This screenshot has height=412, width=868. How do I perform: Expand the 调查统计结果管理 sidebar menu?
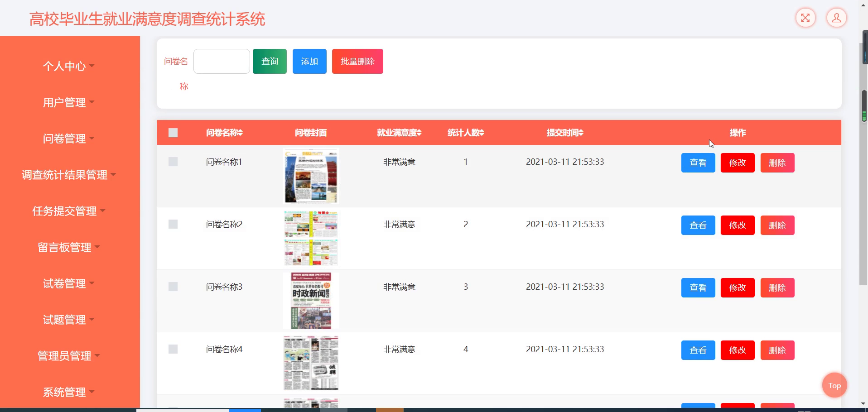pos(69,175)
